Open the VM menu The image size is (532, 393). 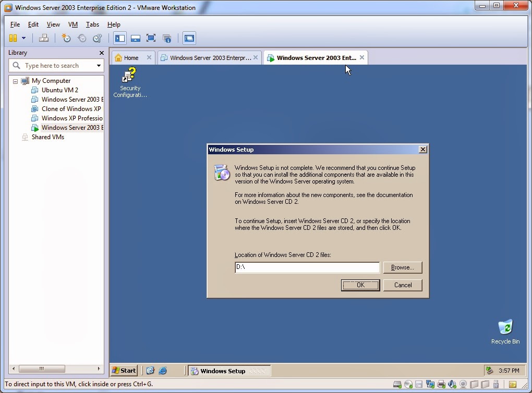pyautogui.click(x=73, y=24)
